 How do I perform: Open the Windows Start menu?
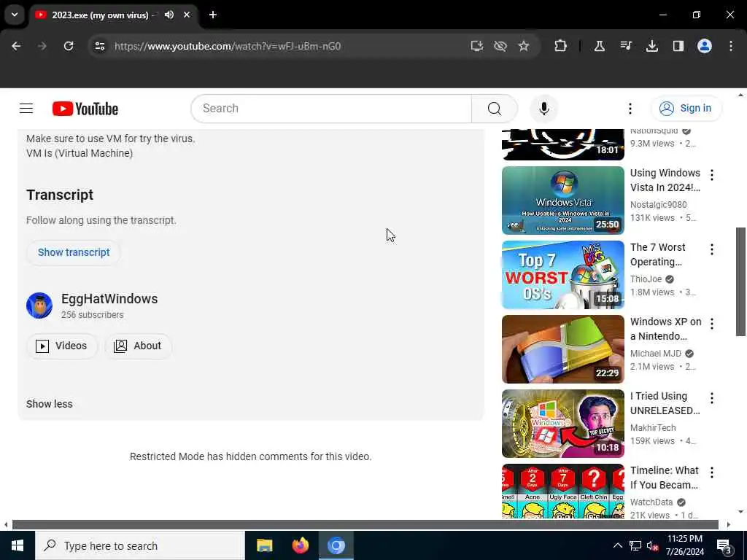pyautogui.click(x=18, y=545)
